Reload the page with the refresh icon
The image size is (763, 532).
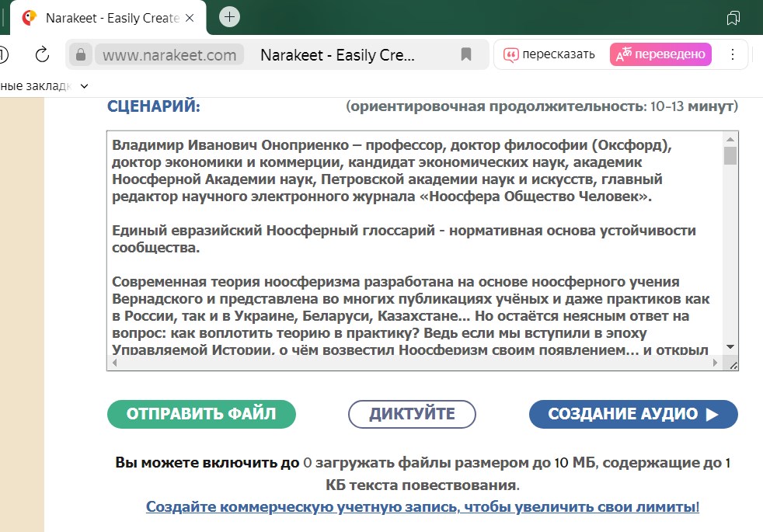(42, 54)
